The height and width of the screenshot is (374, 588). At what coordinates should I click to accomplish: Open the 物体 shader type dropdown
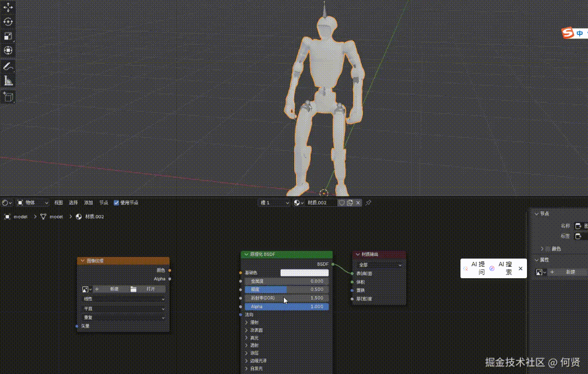(33, 203)
